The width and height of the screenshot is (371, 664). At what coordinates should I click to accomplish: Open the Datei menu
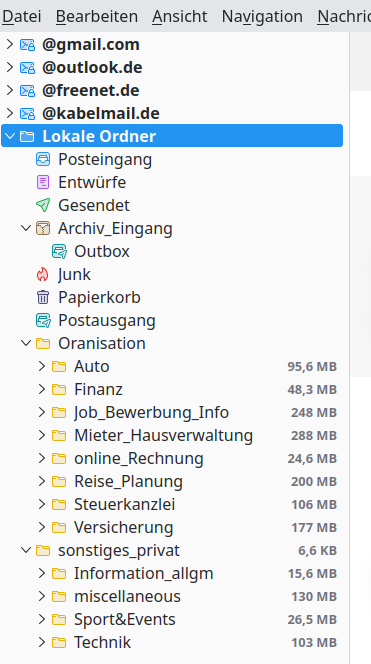tap(22, 17)
